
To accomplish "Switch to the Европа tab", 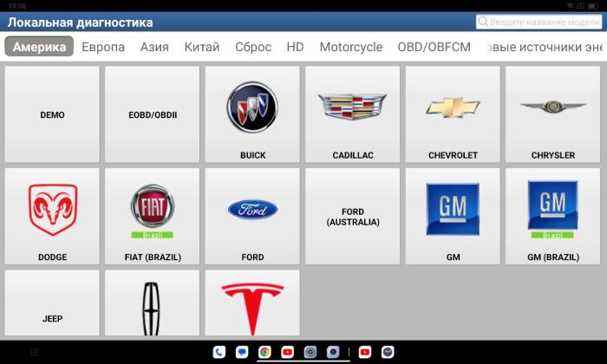I will click(x=103, y=47).
